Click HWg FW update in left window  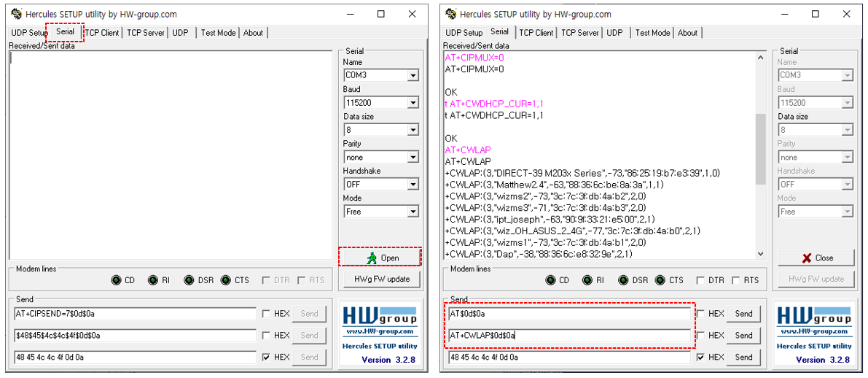pyautogui.click(x=381, y=279)
